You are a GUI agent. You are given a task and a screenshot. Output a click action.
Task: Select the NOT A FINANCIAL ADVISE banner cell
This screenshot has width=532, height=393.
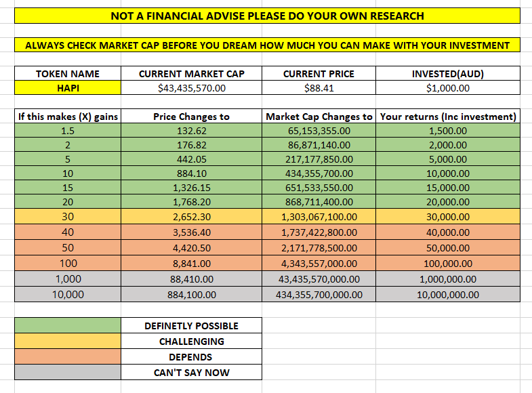[x=267, y=16]
